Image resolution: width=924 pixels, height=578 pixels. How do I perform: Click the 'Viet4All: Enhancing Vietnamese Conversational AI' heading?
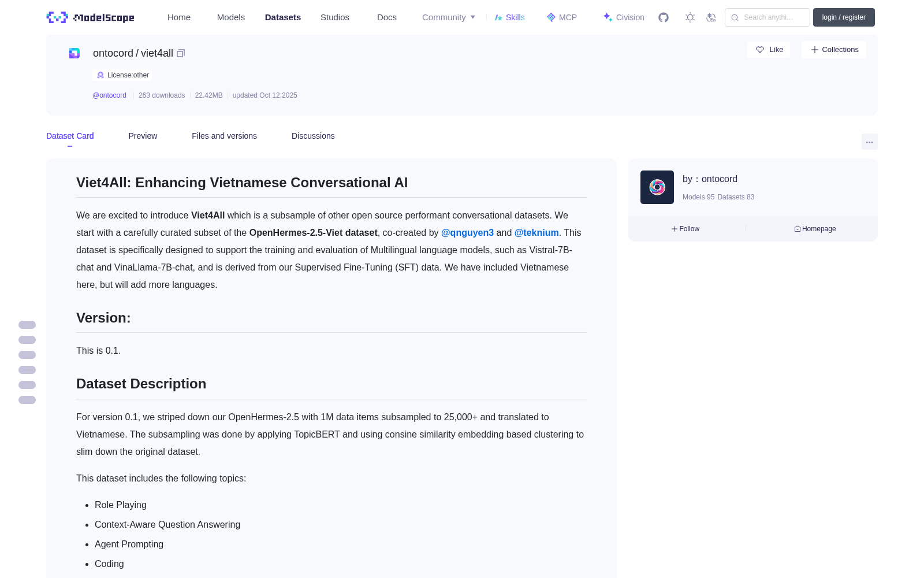pos(242,183)
